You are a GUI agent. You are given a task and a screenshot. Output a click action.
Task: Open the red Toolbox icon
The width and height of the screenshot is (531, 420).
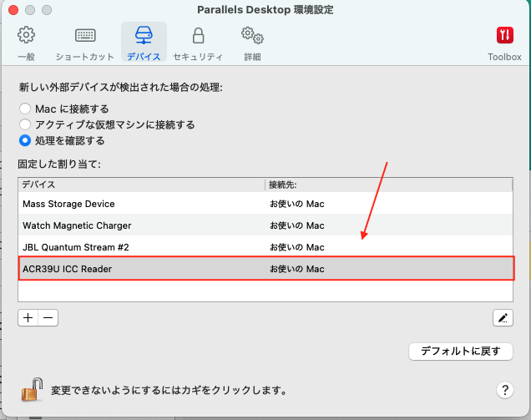504,35
